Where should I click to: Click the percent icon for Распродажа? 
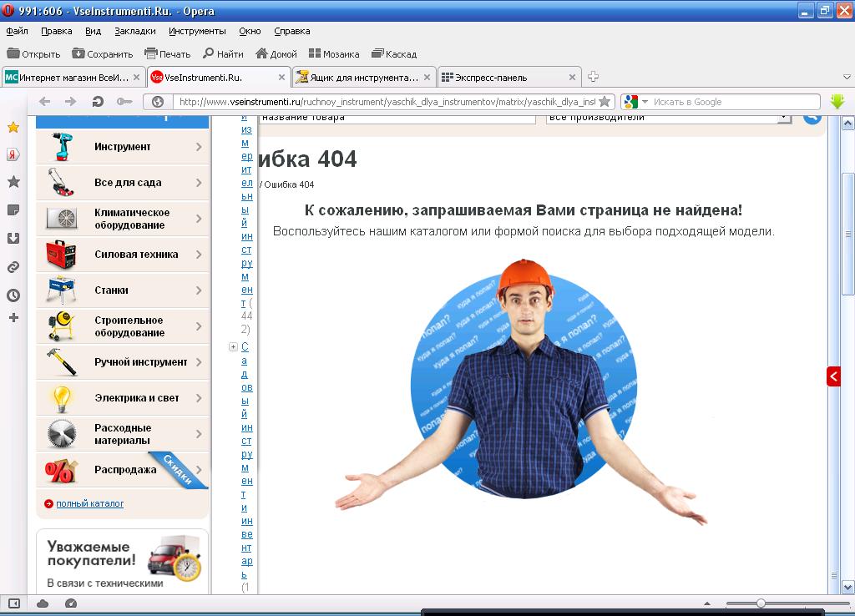(61, 471)
